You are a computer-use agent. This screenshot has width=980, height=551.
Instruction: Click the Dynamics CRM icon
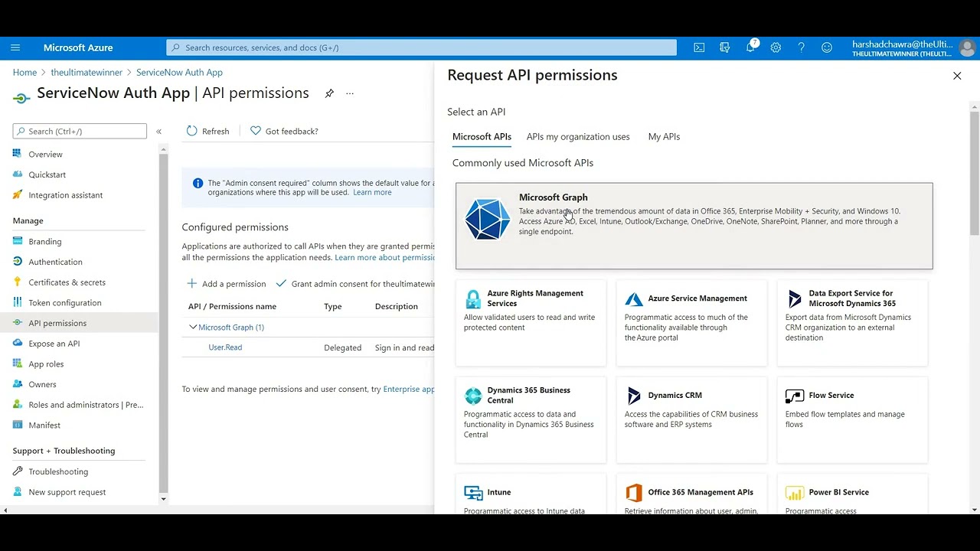click(x=634, y=396)
